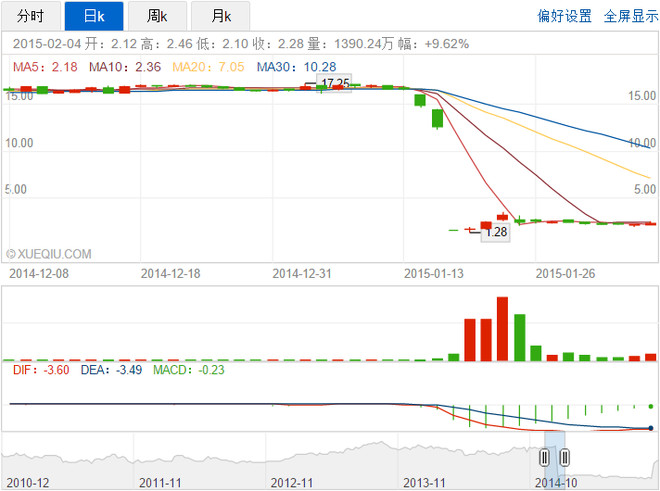Image resolution: width=660 pixels, height=491 pixels.
Task: Select the 日k tab
Action: point(94,16)
